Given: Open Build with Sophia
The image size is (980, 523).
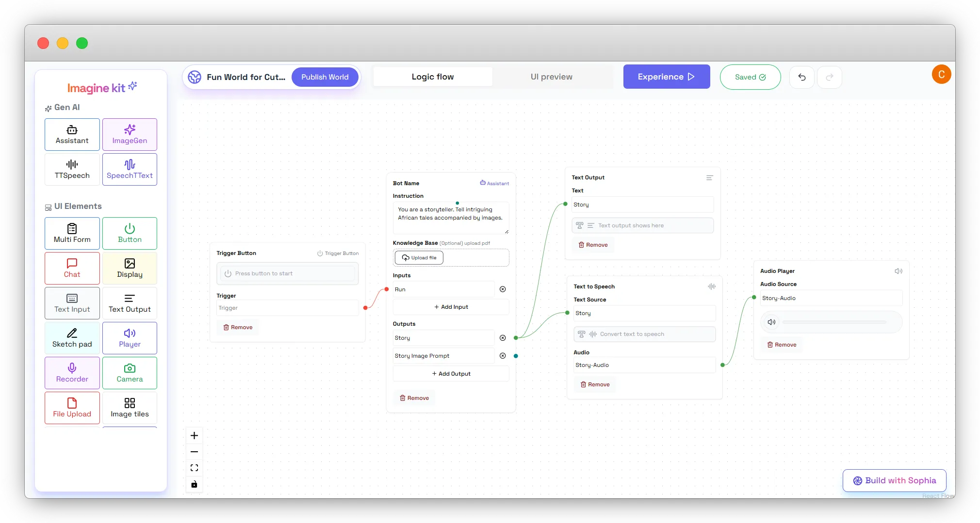Looking at the screenshot, I should (x=894, y=480).
